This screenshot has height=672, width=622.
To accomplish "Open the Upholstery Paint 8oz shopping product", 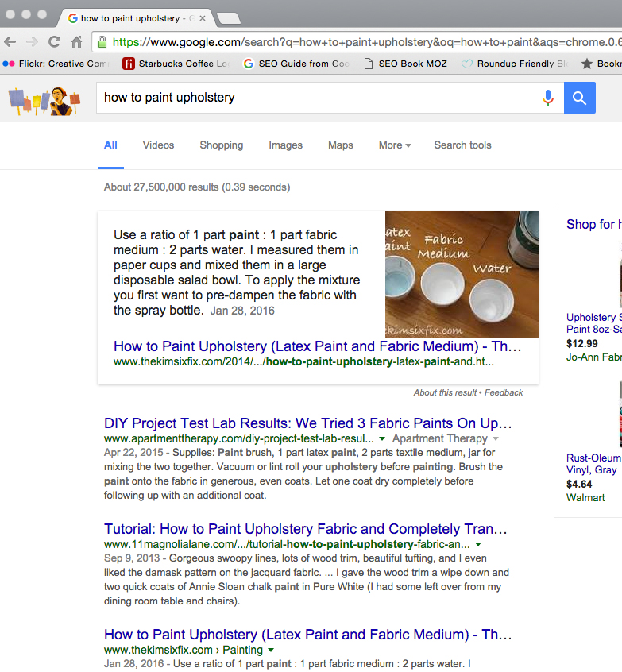I will 593,323.
